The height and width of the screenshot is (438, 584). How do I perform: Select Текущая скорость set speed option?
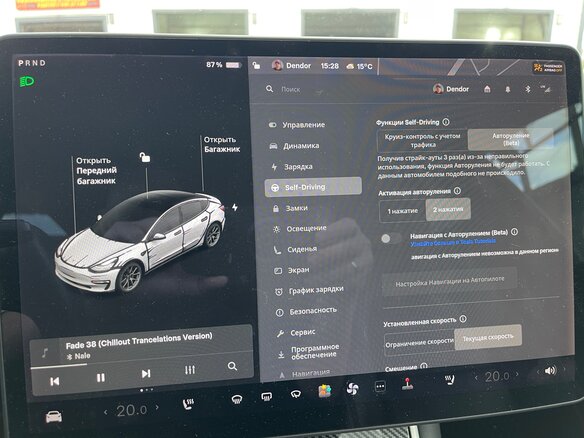[488, 337]
